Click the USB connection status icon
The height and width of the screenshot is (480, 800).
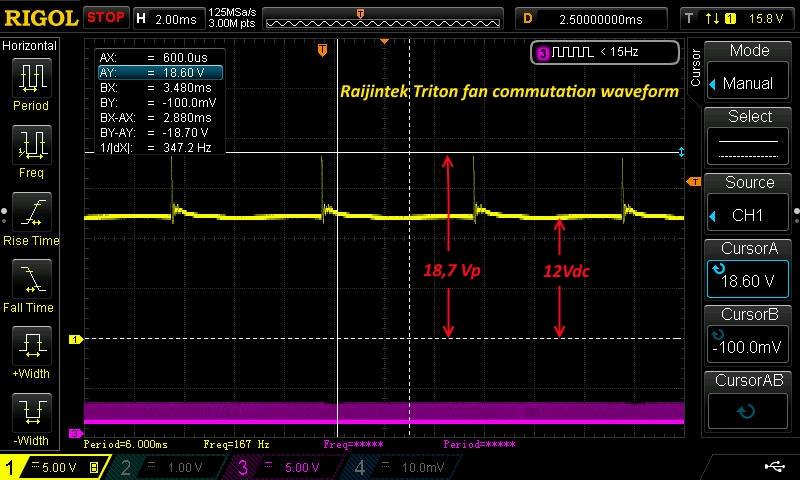774,466
